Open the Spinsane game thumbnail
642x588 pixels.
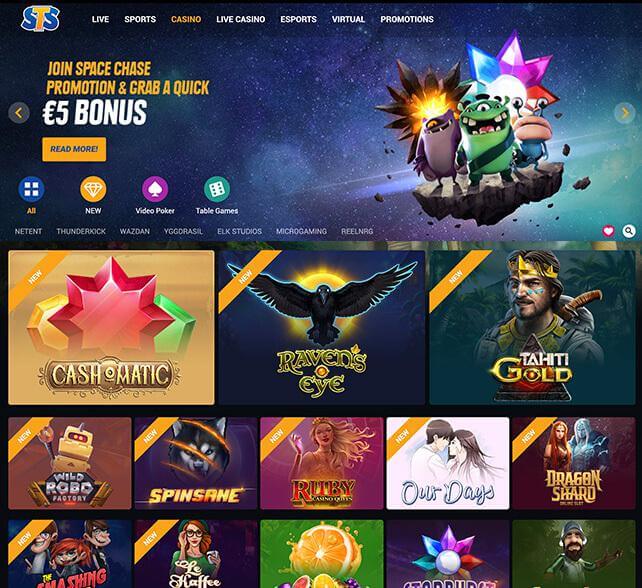click(x=196, y=463)
